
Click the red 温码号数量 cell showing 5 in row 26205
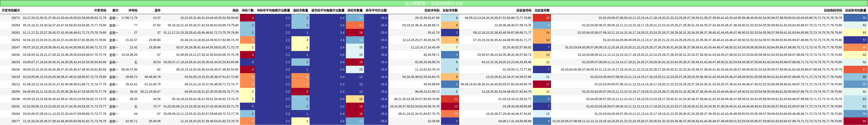[301, 92]
